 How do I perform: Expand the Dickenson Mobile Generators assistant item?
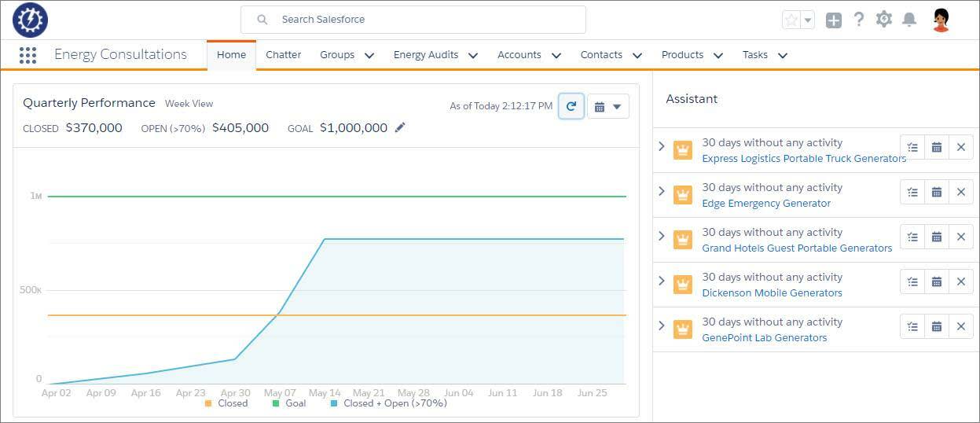662,281
